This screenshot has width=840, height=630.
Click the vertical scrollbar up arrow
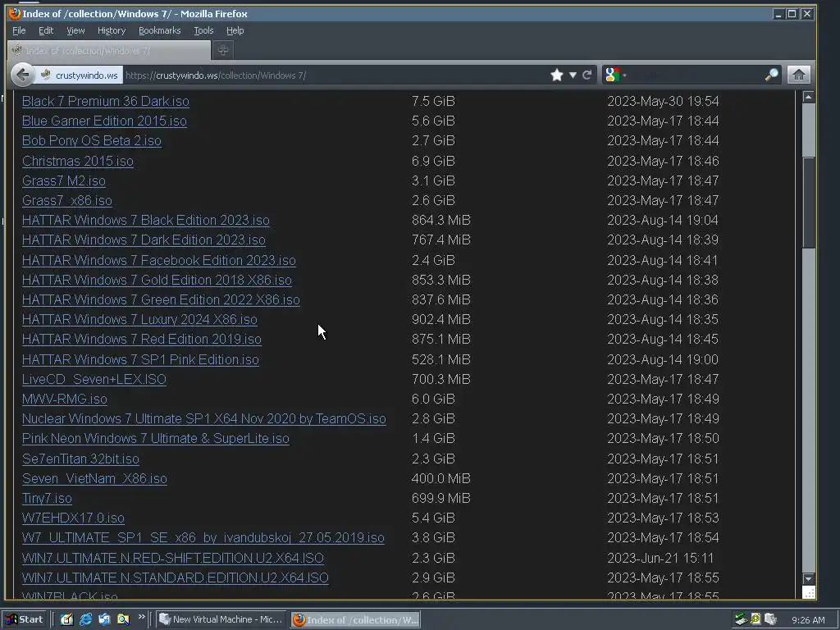pos(808,97)
